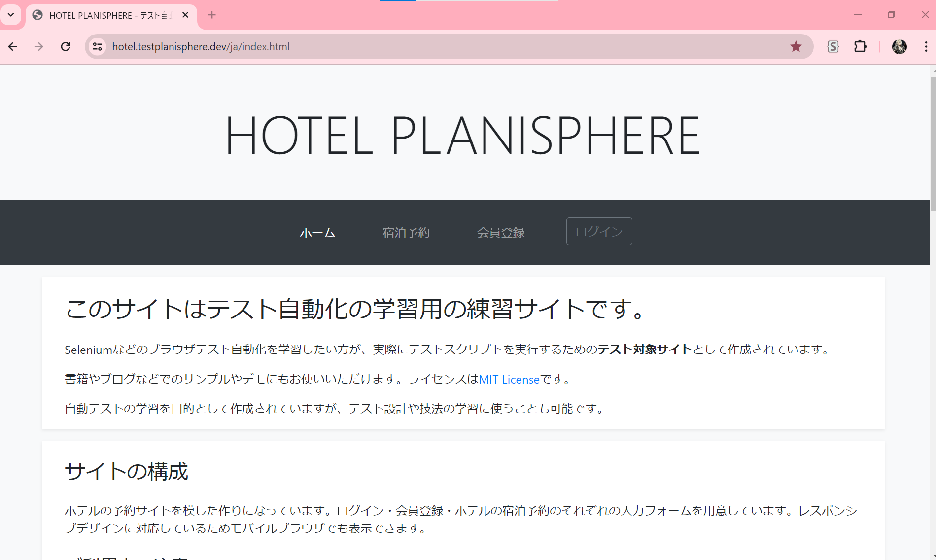Click paragraph beginning ホテルの予約サイトを模した

pos(461,519)
